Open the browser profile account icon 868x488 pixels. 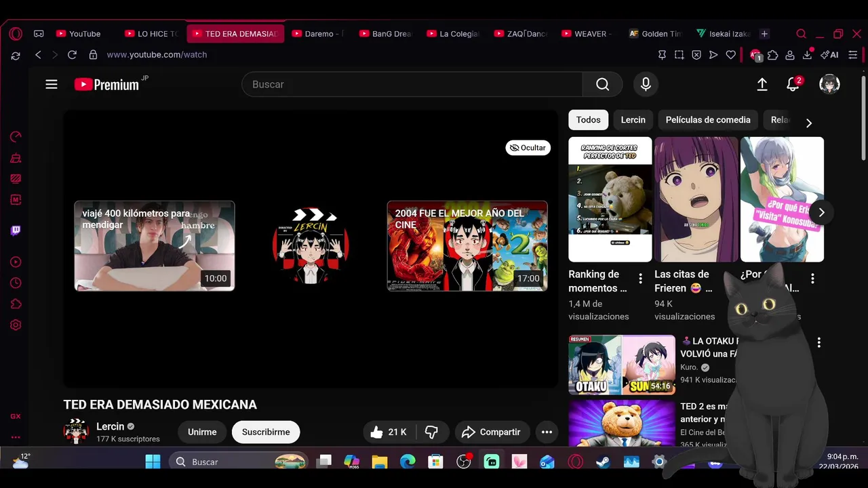coord(790,55)
